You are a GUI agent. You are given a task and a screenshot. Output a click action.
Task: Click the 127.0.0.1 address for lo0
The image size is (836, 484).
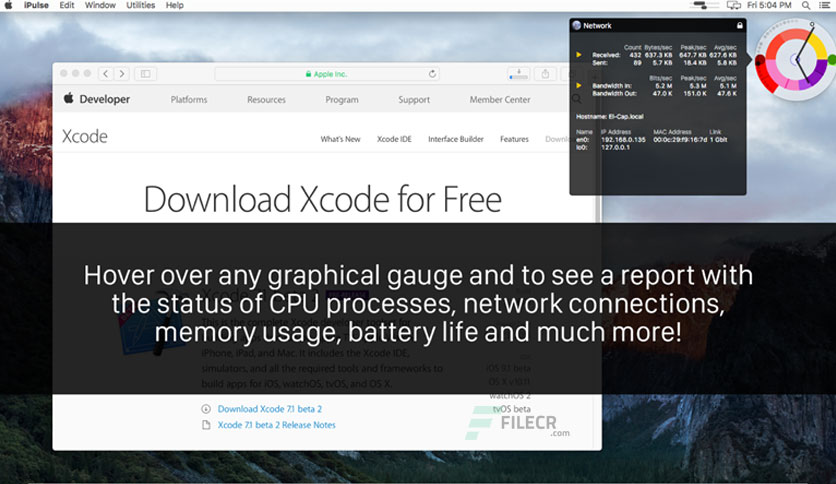pos(615,147)
